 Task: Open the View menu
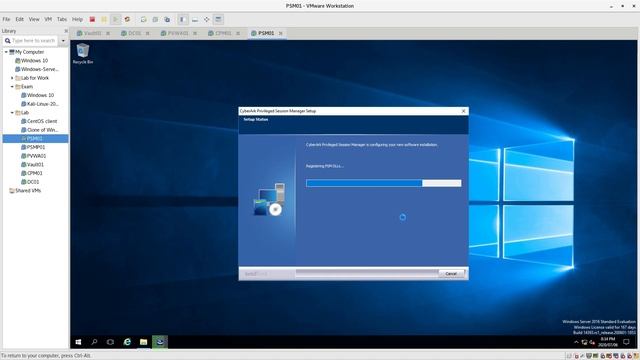(x=34, y=19)
